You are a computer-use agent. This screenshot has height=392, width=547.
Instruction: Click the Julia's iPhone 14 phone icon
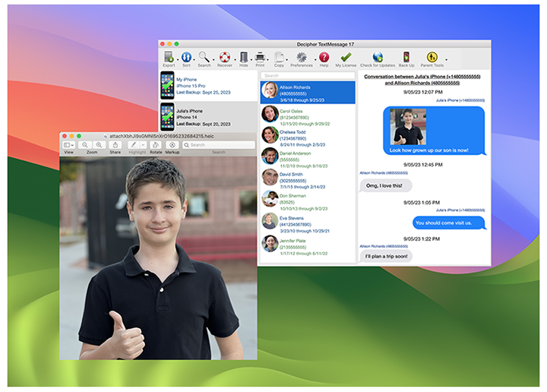(x=167, y=117)
